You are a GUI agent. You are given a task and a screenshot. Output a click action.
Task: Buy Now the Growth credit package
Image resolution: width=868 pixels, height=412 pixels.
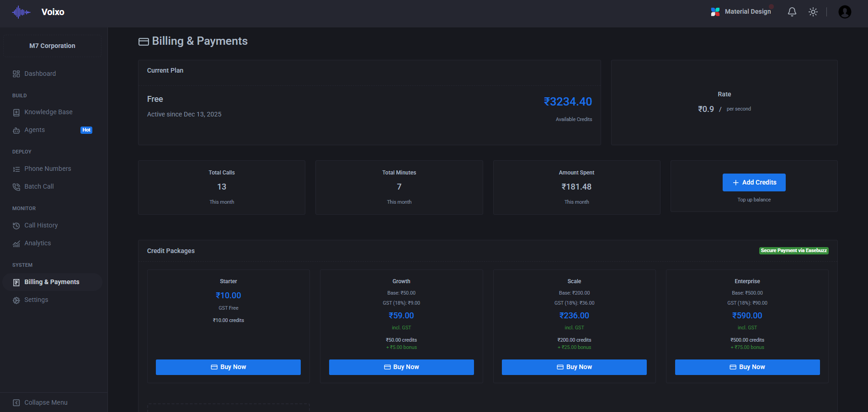401,367
